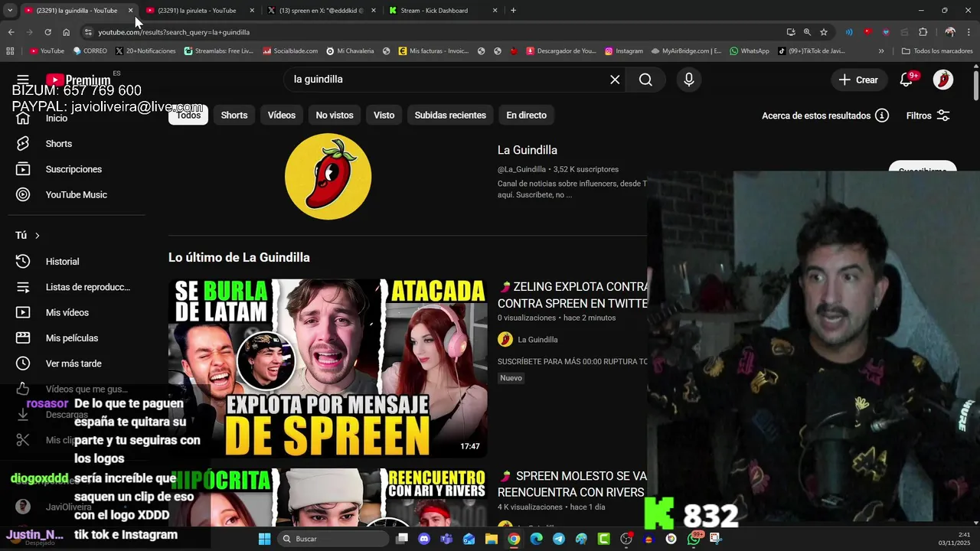Open the CORREO bookmark
This screenshot has width=980, height=551.
[90, 51]
